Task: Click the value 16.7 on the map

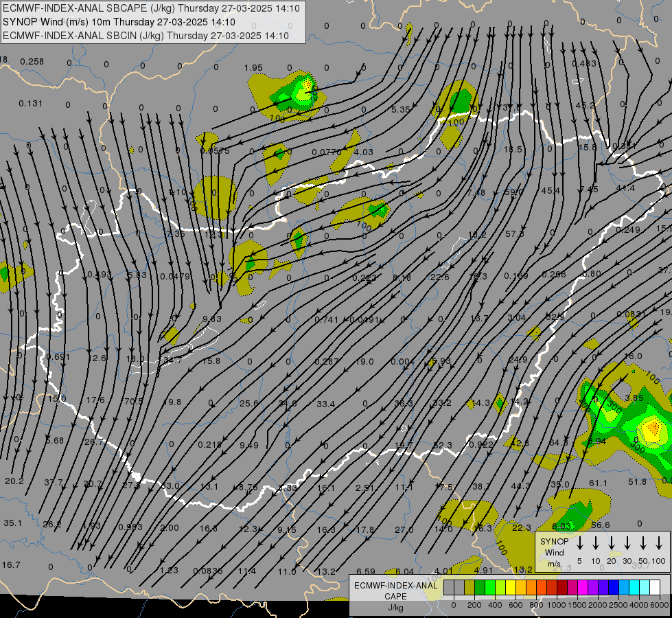Action: 11,565
